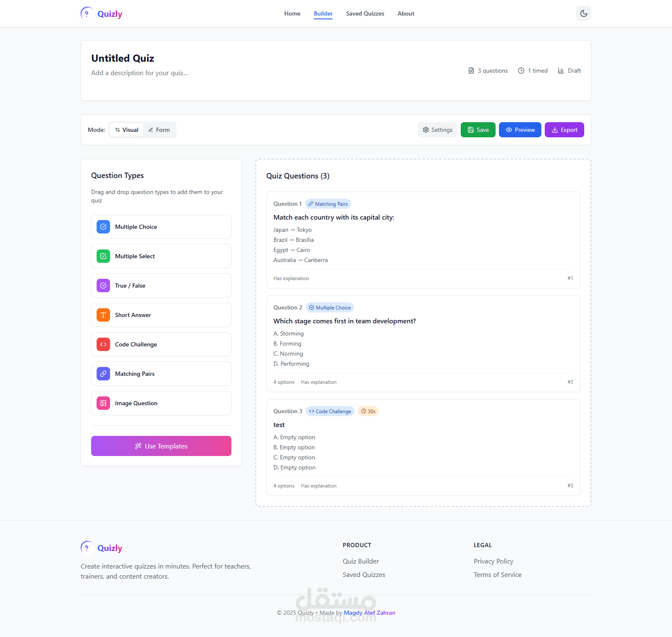The image size is (672, 637).
Task: Select the Matching Pairs question type card
Action: [x=161, y=374]
